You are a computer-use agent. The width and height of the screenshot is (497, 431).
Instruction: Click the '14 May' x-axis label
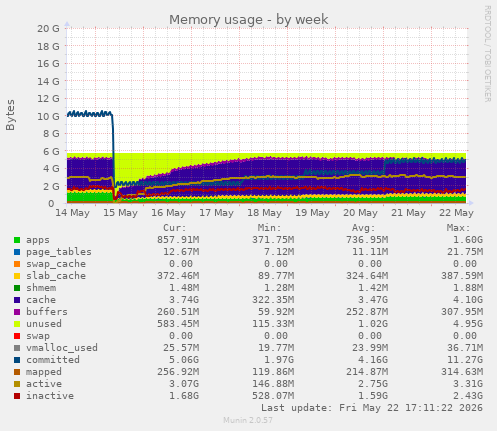(x=73, y=213)
